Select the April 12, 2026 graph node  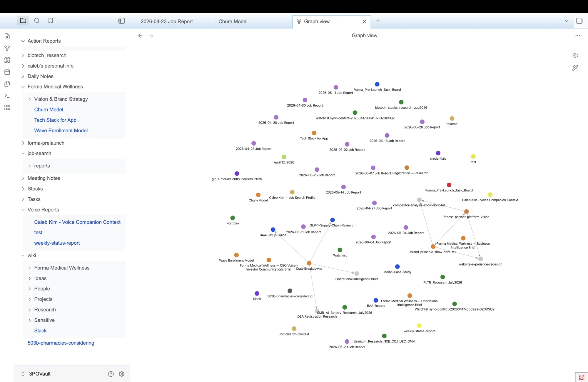point(284,157)
